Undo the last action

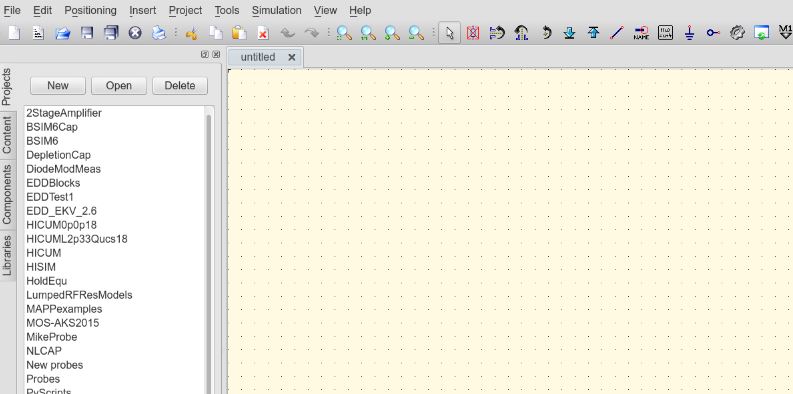tap(288, 33)
